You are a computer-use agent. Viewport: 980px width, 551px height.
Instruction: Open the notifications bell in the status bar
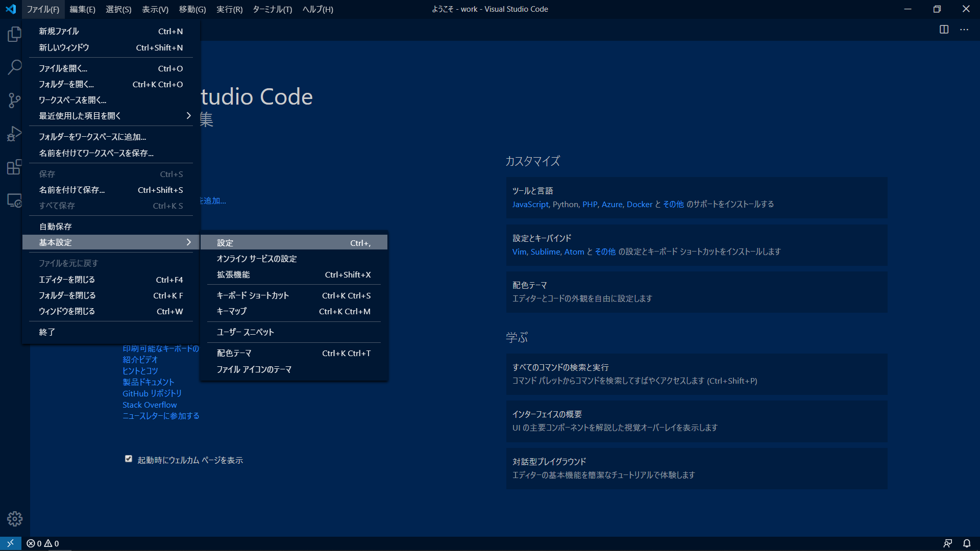click(967, 543)
